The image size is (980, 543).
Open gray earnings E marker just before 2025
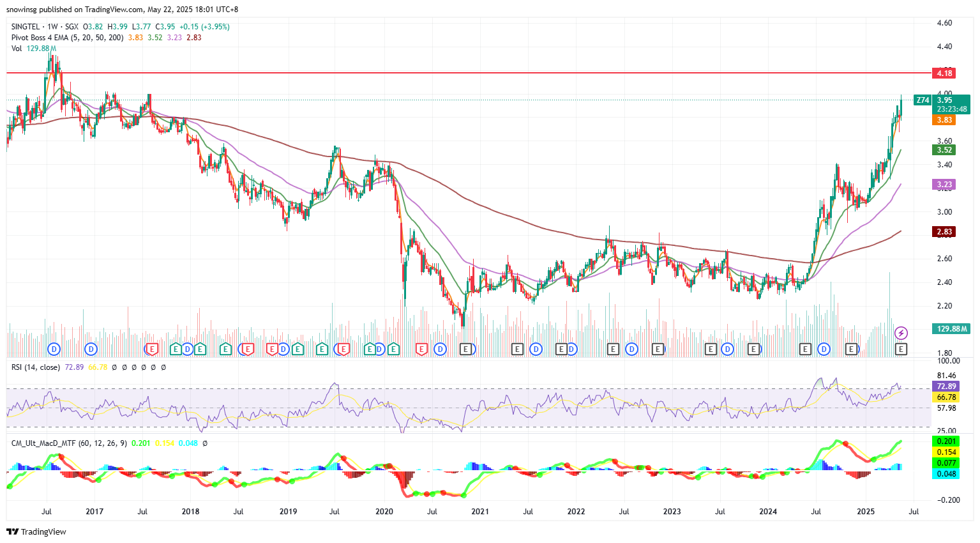pos(852,349)
